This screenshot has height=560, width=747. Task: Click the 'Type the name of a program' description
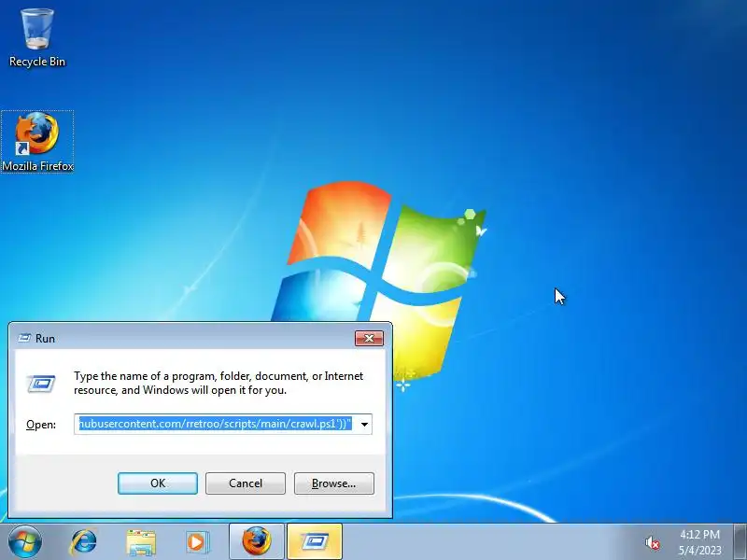(x=218, y=383)
